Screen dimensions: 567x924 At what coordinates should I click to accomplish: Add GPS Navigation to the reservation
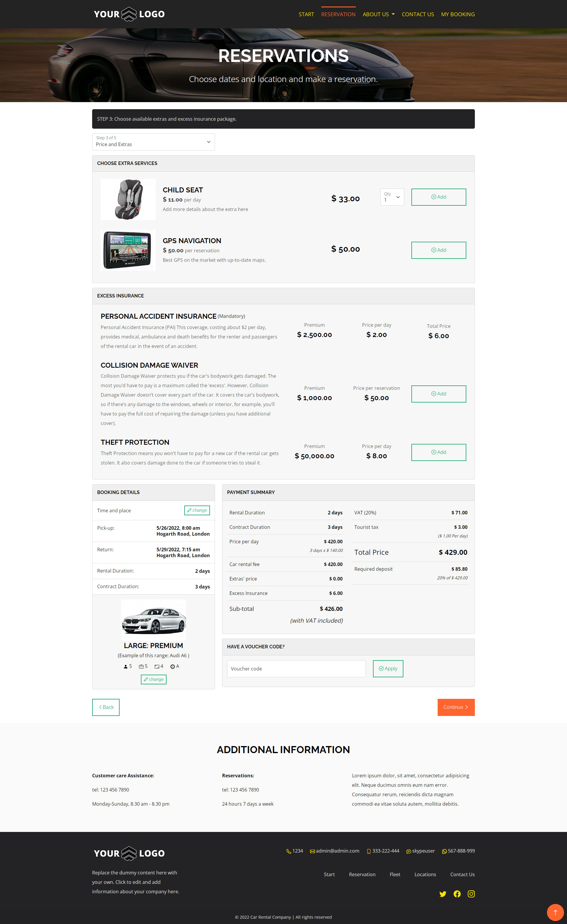click(438, 250)
